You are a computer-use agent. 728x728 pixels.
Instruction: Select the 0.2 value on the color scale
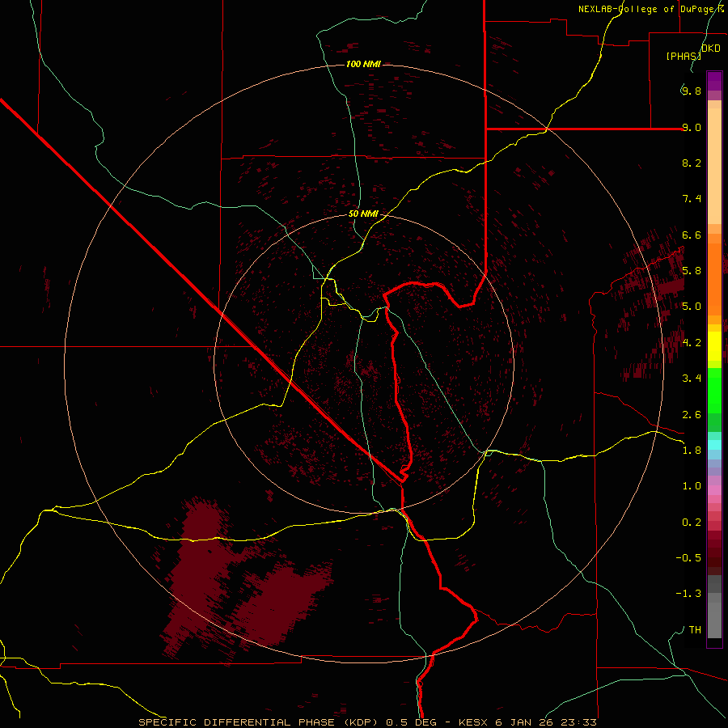(692, 523)
